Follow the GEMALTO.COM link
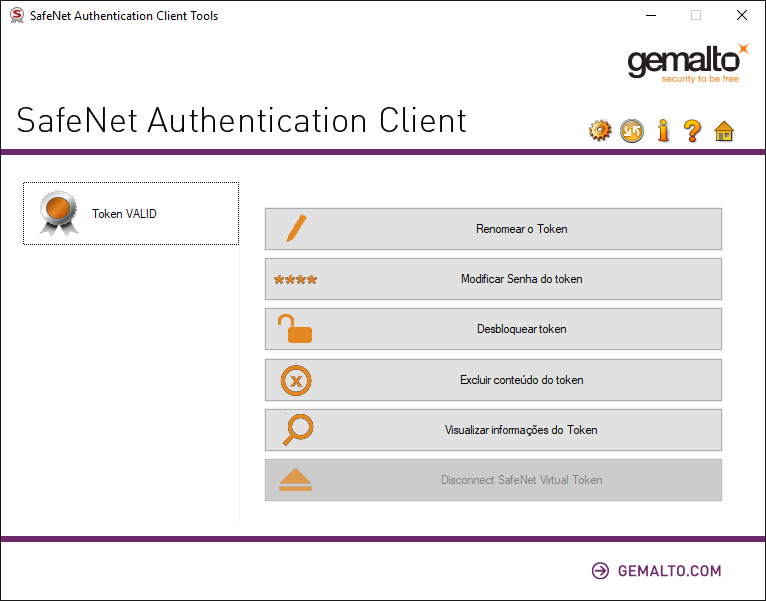 [656, 571]
